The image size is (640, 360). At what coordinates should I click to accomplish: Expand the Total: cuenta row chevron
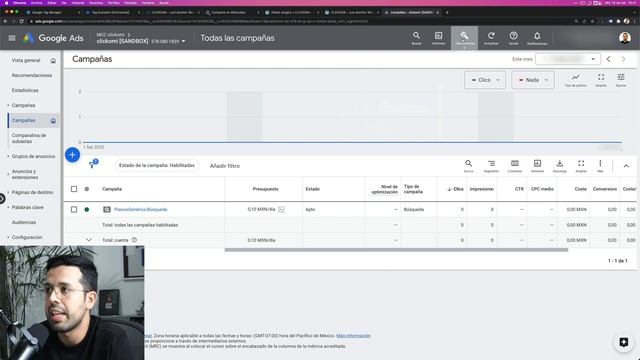[89, 240]
